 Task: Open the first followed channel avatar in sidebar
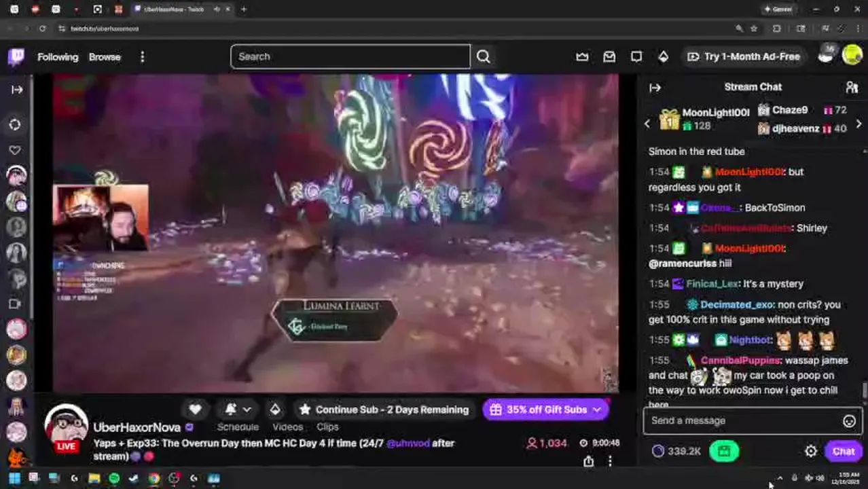pos(16,176)
